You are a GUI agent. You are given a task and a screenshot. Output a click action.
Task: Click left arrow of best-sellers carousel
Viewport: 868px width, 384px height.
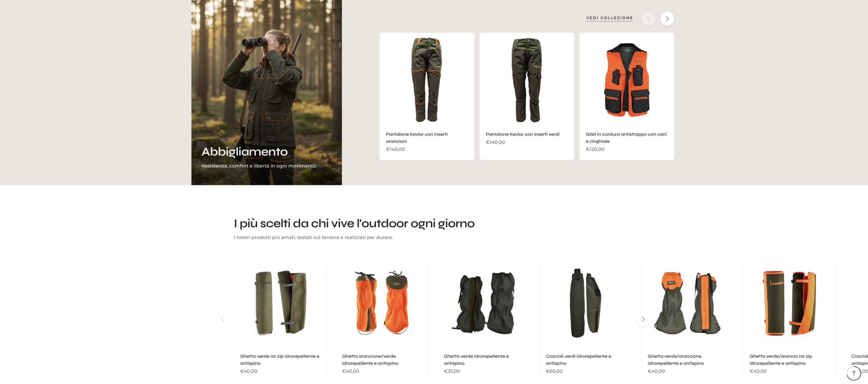222,319
